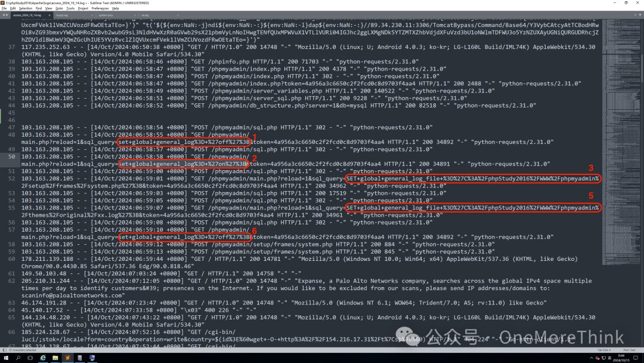Change Tab Size 4 setting in status bar
The image size is (644, 363).
point(603,350)
